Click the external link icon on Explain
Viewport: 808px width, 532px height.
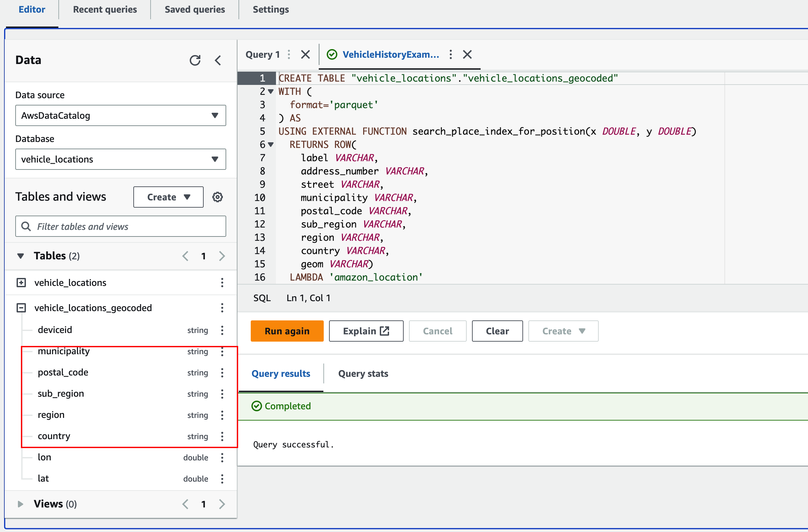pyautogui.click(x=385, y=331)
